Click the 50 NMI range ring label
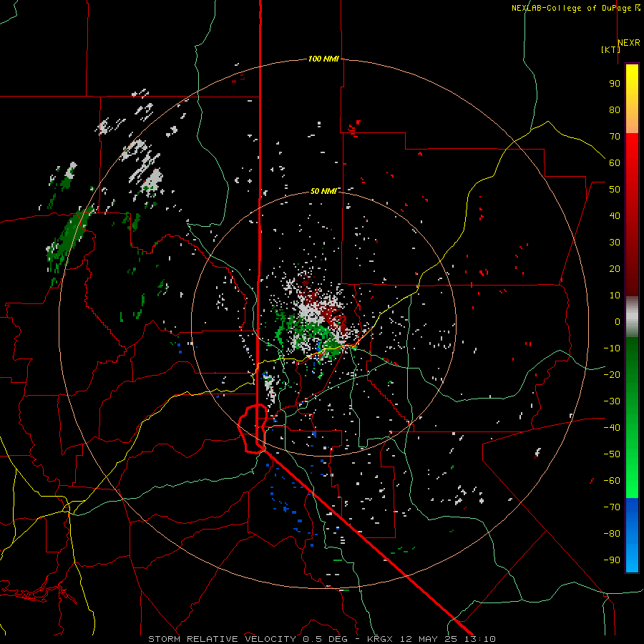The width and height of the screenshot is (644, 644). [x=323, y=191]
